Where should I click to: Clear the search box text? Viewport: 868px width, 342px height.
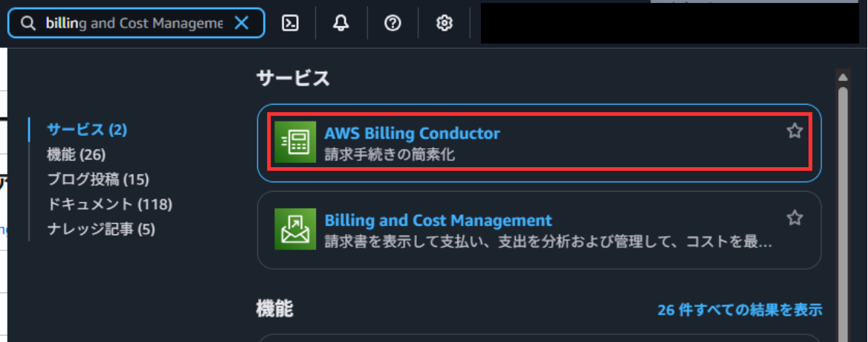[241, 24]
